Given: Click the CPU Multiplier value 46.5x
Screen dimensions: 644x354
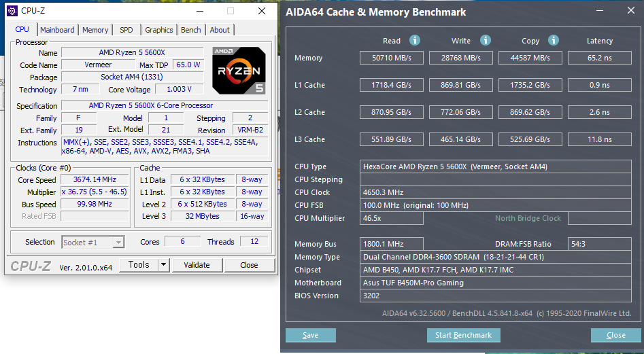Looking at the screenshot, I should [x=392, y=218].
